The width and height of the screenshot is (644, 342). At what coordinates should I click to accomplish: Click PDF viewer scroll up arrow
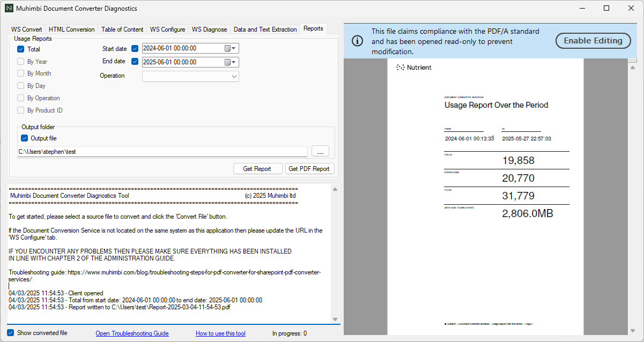(x=633, y=67)
